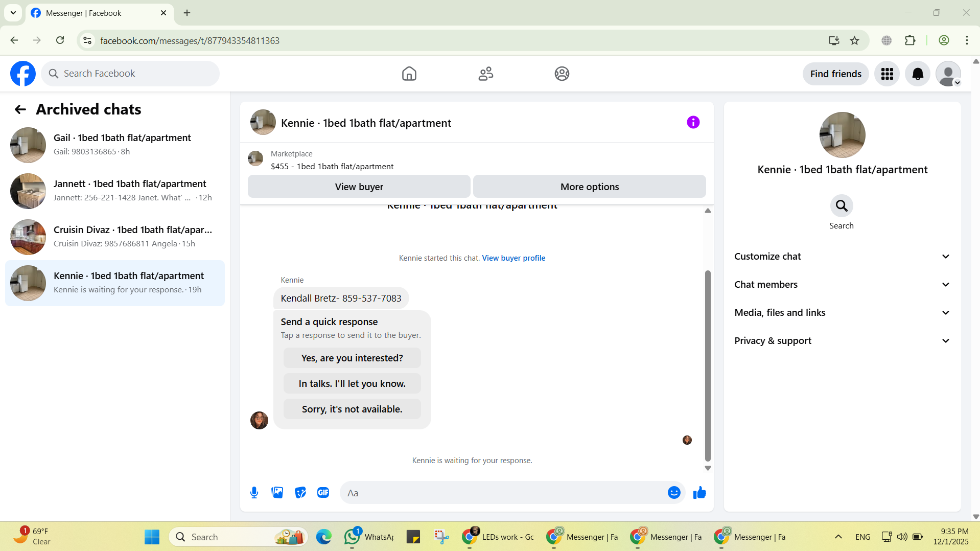Open the volume control in system tray
The image size is (980, 551).
(x=902, y=537)
